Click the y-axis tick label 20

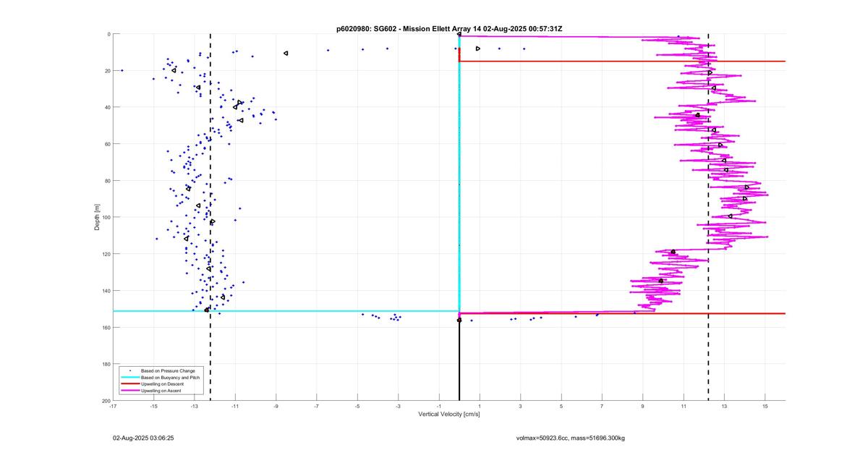pyautogui.click(x=106, y=71)
